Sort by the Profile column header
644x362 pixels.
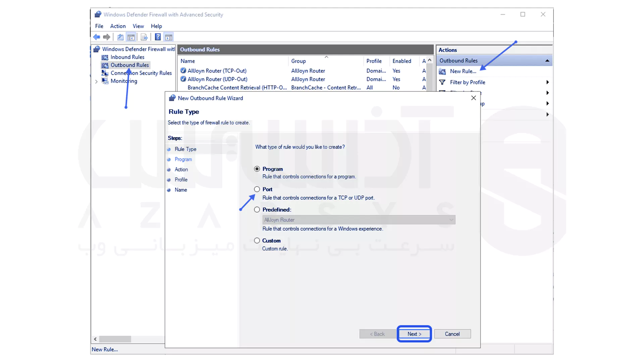(x=376, y=61)
